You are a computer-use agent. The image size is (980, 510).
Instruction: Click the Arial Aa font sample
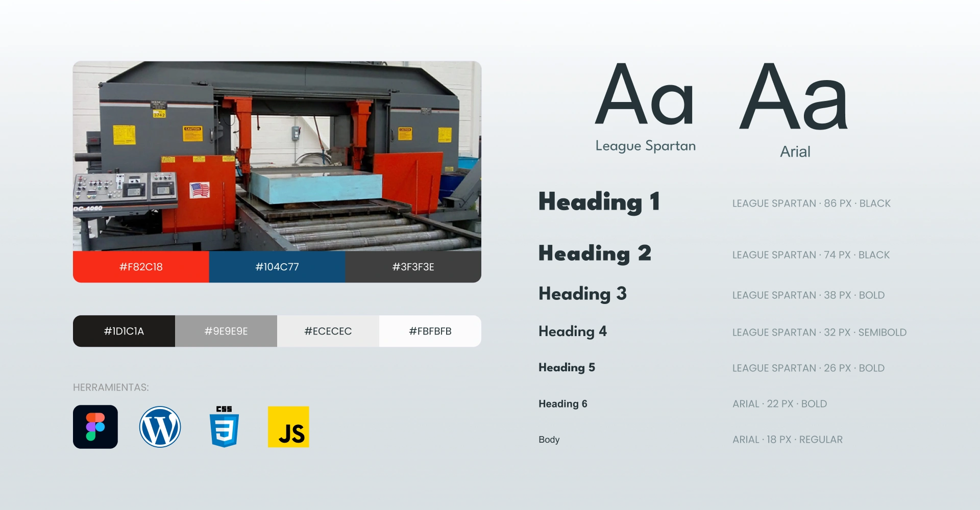(794, 97)
